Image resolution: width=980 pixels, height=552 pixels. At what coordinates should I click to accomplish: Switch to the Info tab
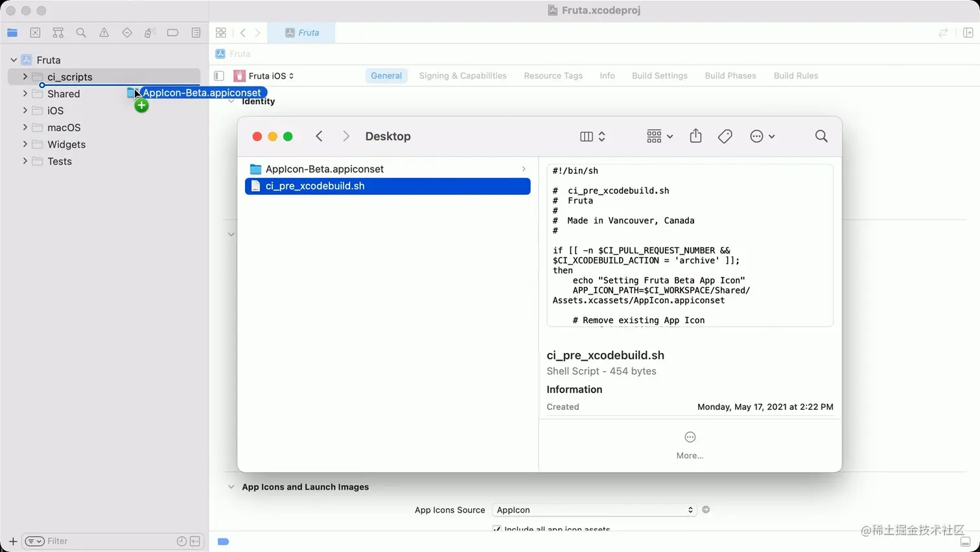click(x=607, y=76)
